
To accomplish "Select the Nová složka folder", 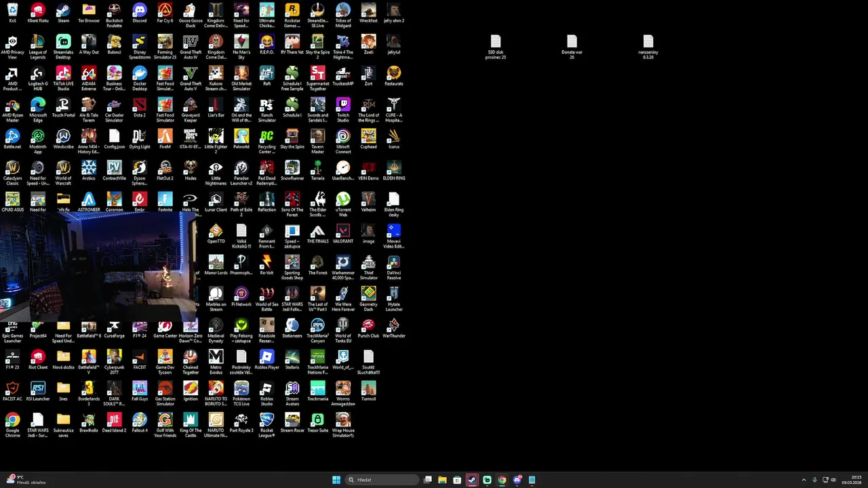I will tap(63, 361).
